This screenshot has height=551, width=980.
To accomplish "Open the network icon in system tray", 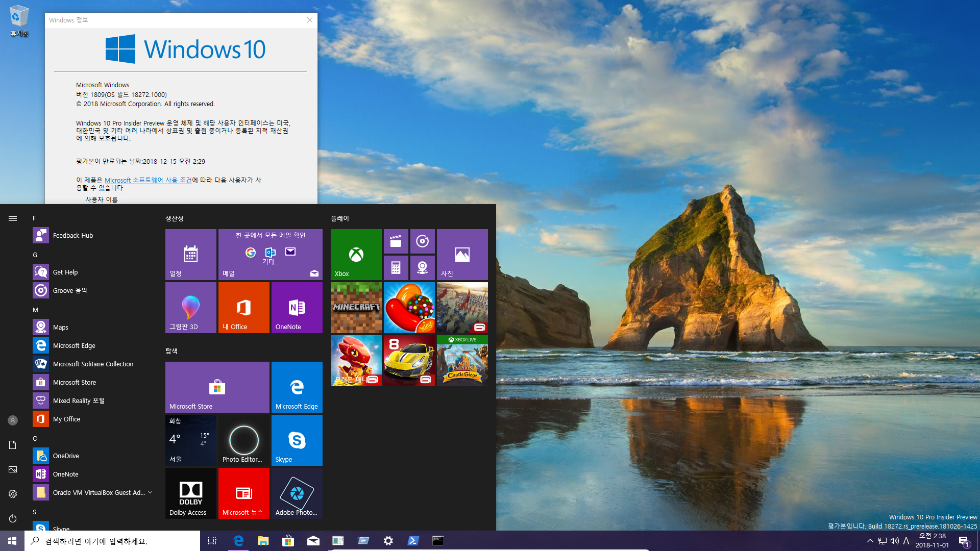I will click(883, 541).
